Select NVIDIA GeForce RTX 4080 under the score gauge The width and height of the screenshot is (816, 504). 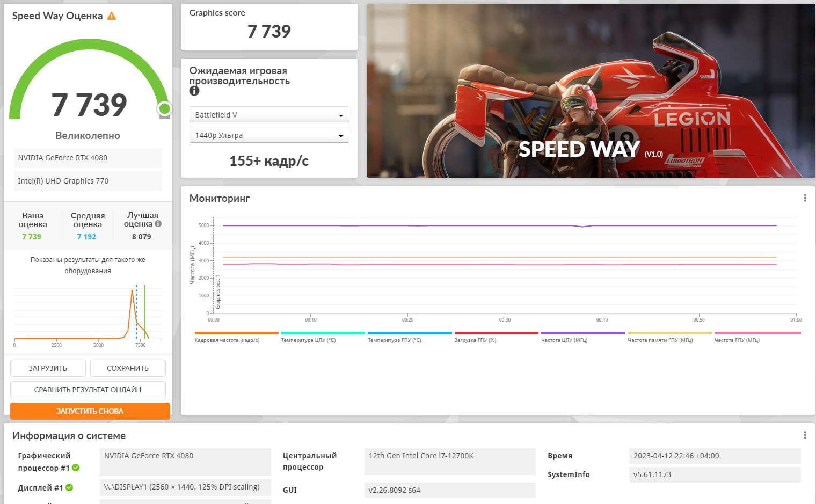pos(88,158)
